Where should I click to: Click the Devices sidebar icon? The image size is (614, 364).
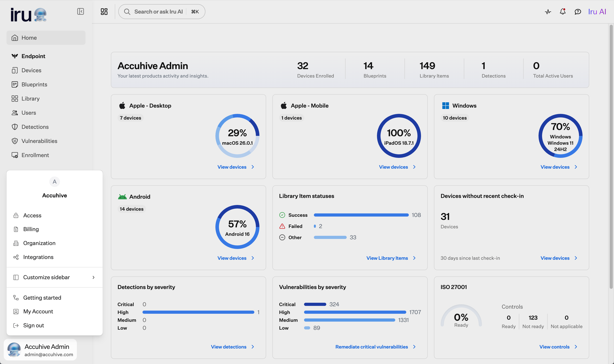pyautogui.click(x=15, y=70)
